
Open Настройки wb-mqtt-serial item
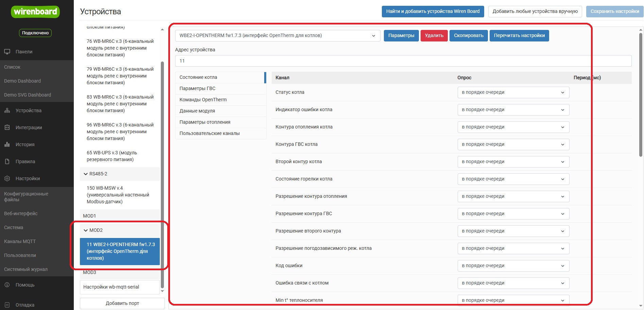pyautogui.click(x=120, y=287)
